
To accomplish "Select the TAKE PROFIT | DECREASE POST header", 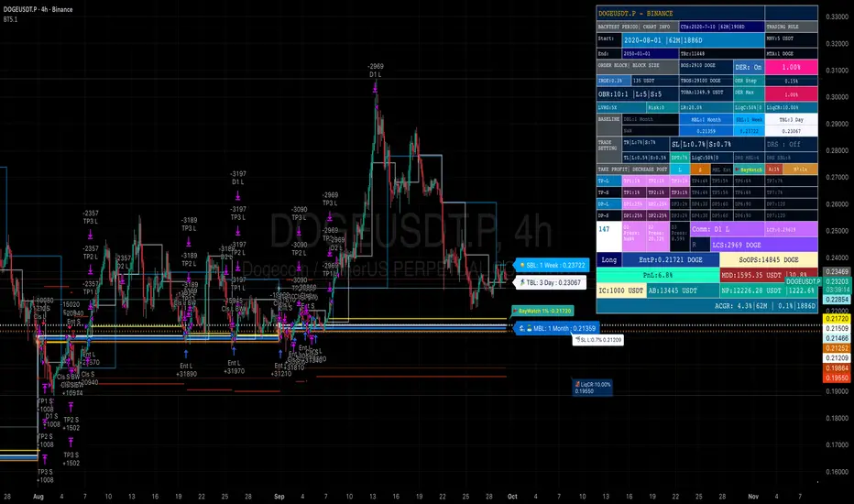I will [632, 170].
